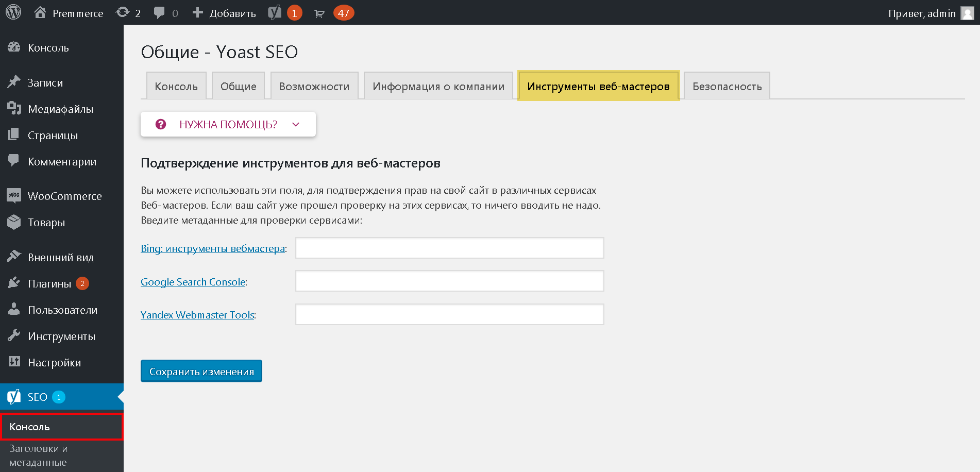Image resolution: width=980 pixels, height=472 pixels.
Task: Click the Пользователи user icon
Action: point(14,309)
